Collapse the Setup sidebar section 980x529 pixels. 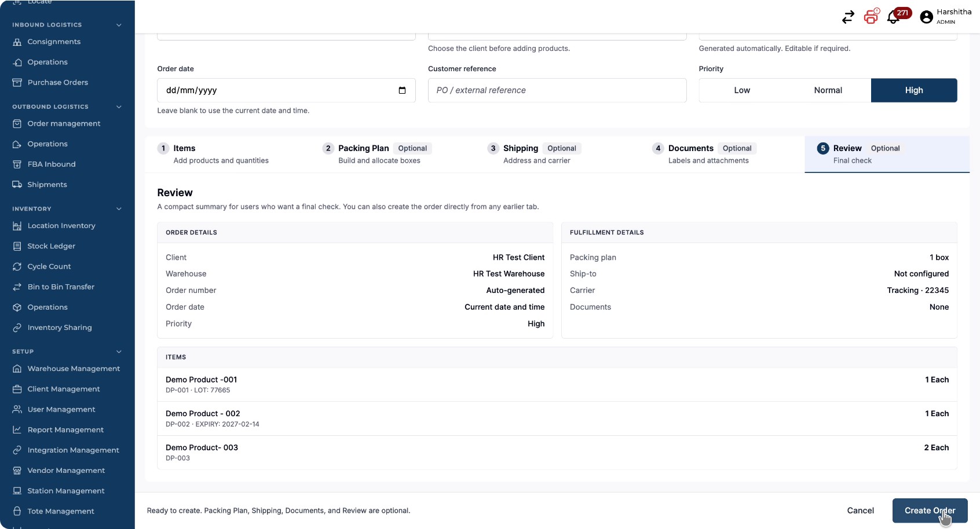pos(119,351)
